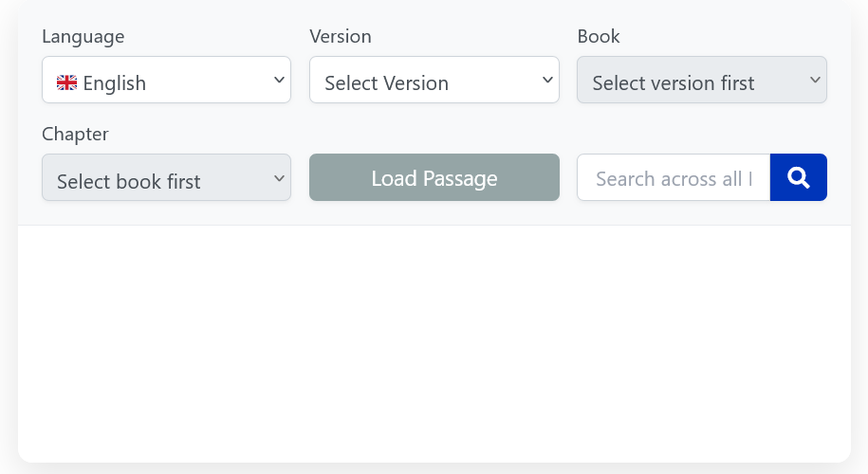Click the magnifying glass search button
868x474 pixels.
pyautogui.click(x=798, y=177)
